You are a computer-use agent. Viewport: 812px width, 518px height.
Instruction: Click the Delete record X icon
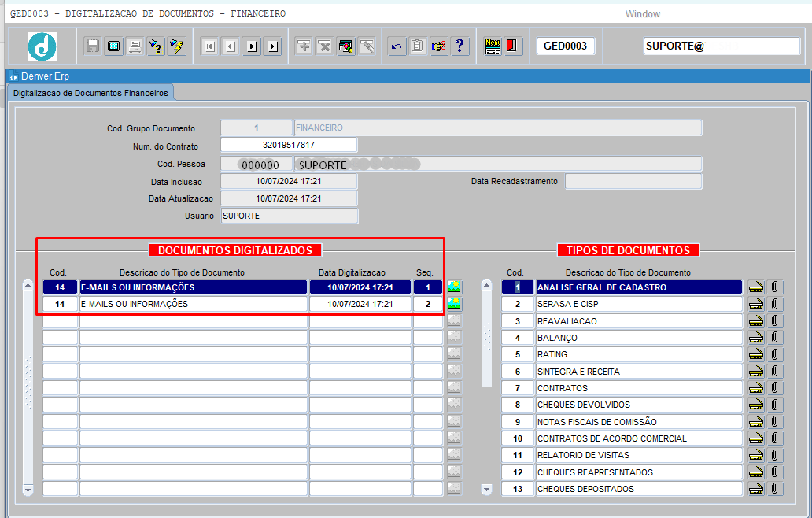point(325,46)
